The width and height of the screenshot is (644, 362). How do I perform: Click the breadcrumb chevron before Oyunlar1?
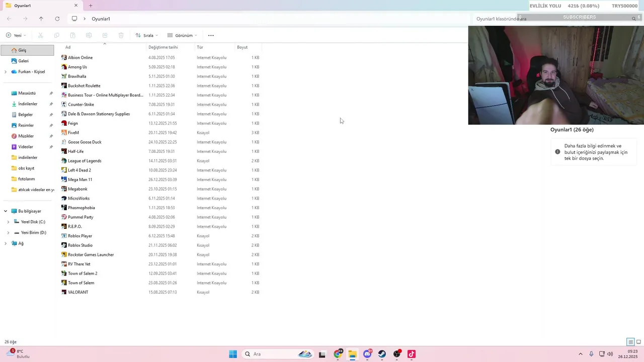(85, 19)
